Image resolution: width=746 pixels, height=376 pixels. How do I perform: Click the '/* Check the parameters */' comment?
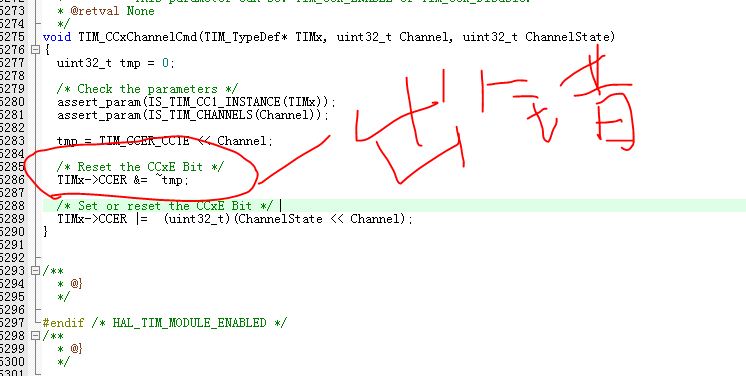coord(147,89)
